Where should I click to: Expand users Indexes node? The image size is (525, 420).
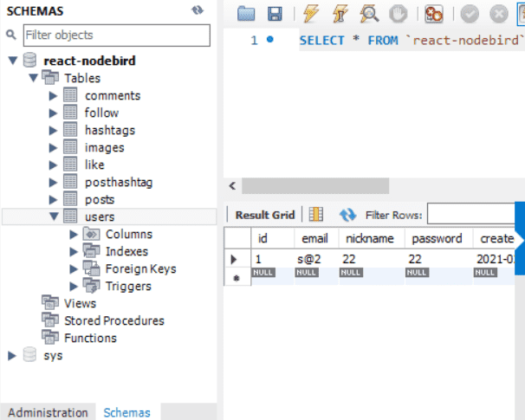click(x=74, y=252)
